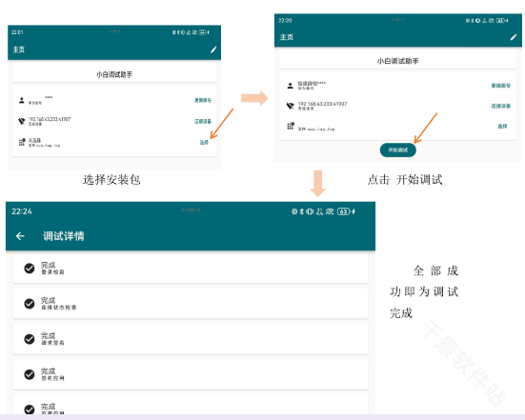Tap the pencil edit icon in the 22:01 screen
This screenshot has width=525, height=420.
(213, 50)
